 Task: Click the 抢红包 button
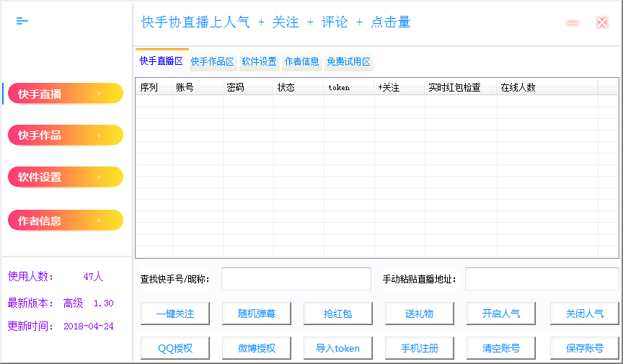pos(338,314)
